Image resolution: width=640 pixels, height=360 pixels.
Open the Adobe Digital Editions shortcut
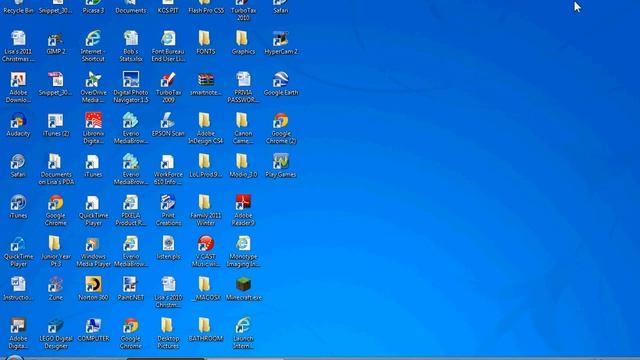(x=18, y=333)
